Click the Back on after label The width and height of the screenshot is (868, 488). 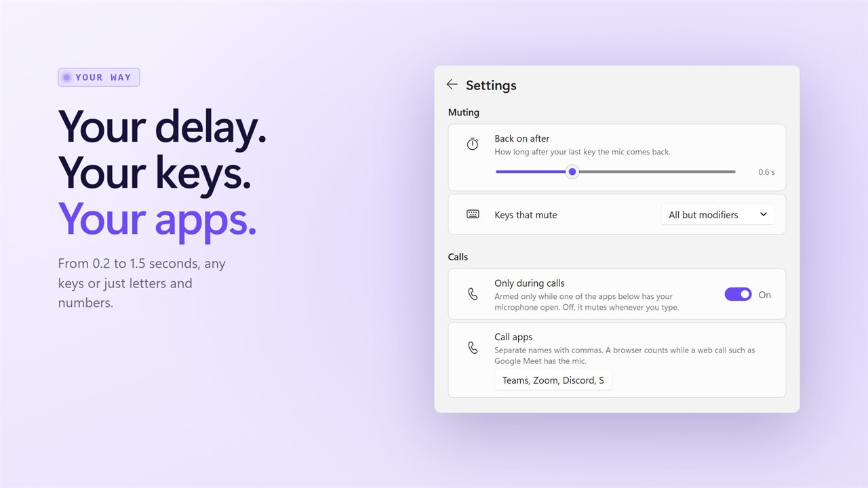[x=522, y=138]
